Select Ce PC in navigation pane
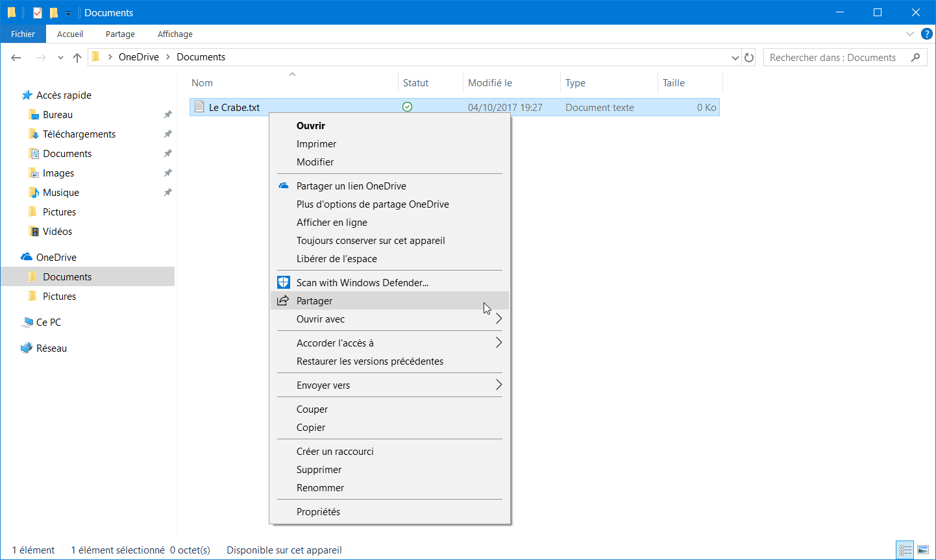Viewport: 936px width, 560px height. point(49,323)
